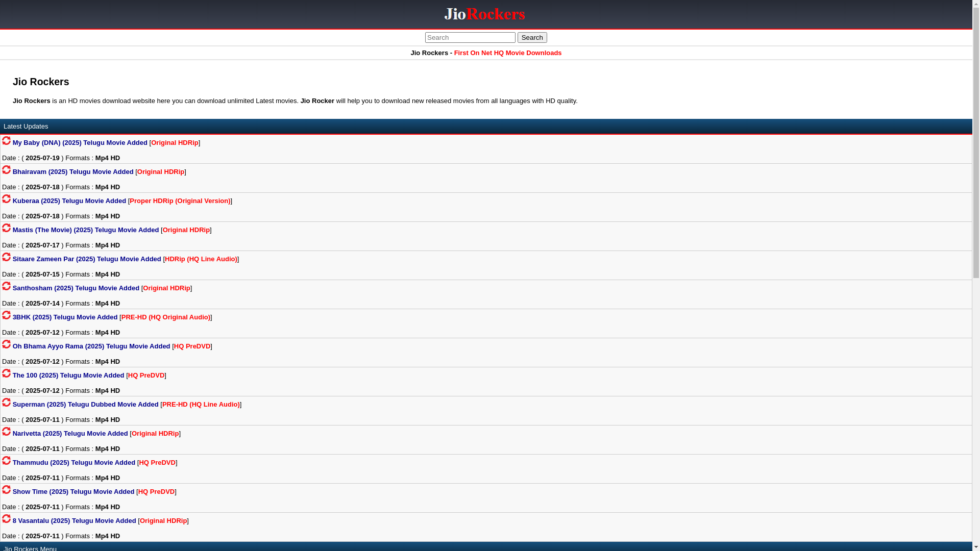Image resolution: width=980 pixels, height=551 pixels.
Task: Open Narivetta (2025) Telugu Movie link
Action: point(70,434)
